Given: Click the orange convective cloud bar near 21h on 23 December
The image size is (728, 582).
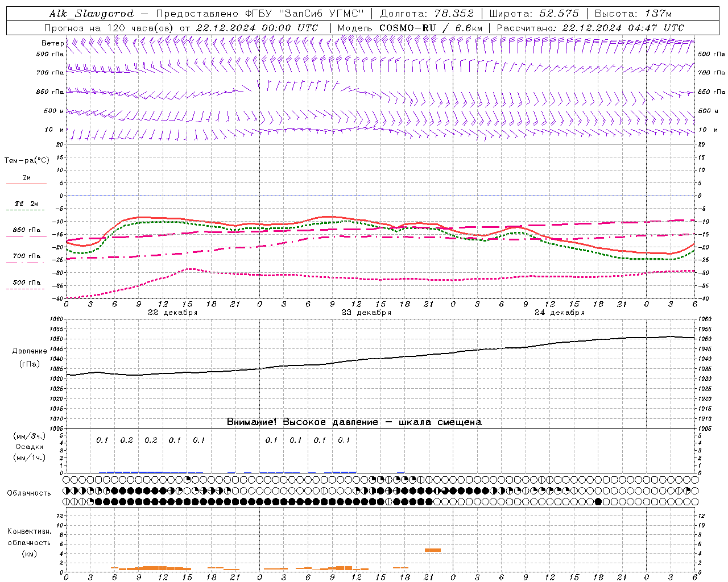Looking at the screenshot, I should click(x=433, y=550).
